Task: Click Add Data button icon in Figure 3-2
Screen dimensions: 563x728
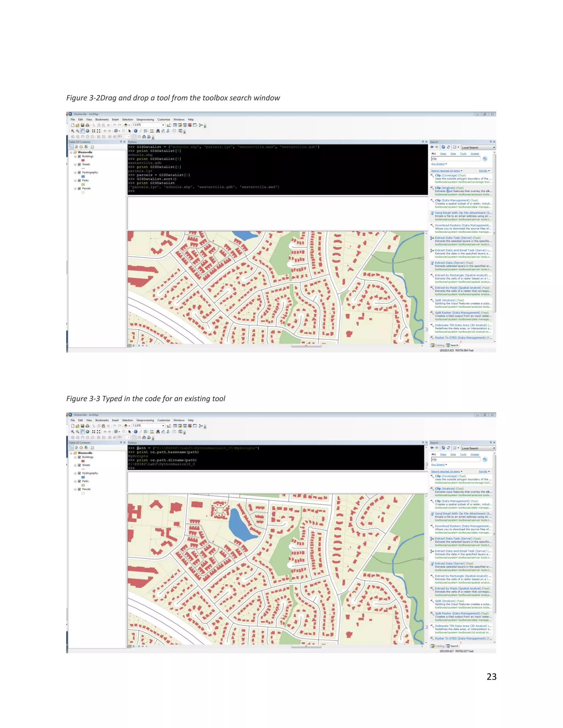Action: 126,125
